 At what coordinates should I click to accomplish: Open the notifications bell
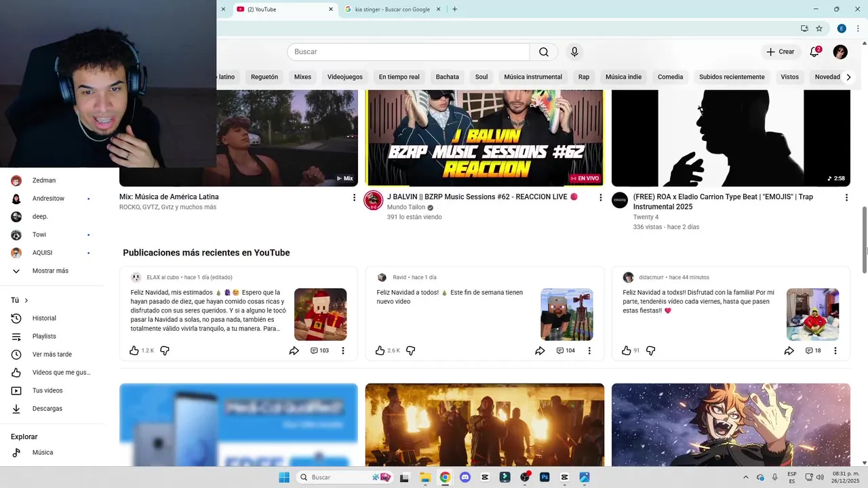tap(815, 52)
